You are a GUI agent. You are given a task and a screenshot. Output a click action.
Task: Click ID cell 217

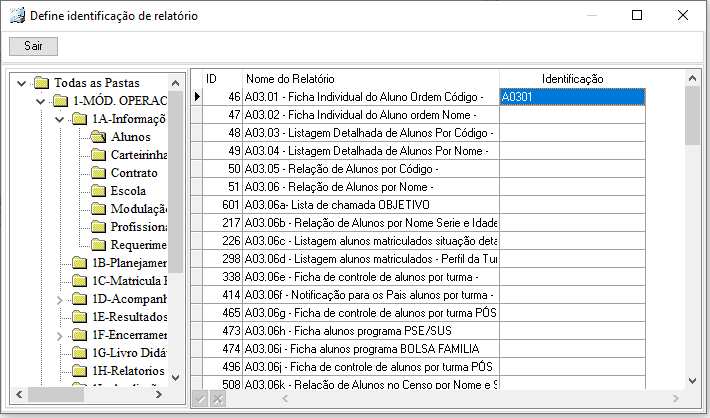click(222, 223)
